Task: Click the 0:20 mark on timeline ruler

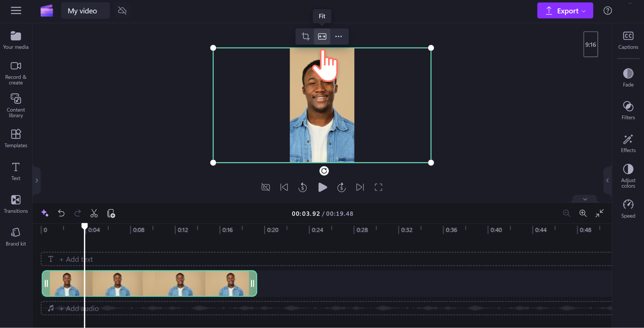Action: 273,230
